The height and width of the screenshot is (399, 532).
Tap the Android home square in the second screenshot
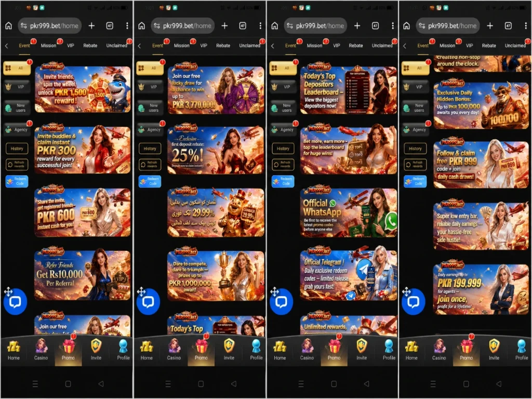(x=201, y=384)
